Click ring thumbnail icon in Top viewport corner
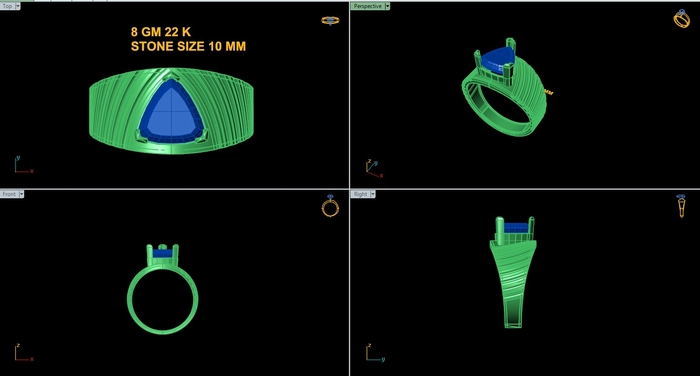The image size is (700, 376). click(x=330, y=21)
